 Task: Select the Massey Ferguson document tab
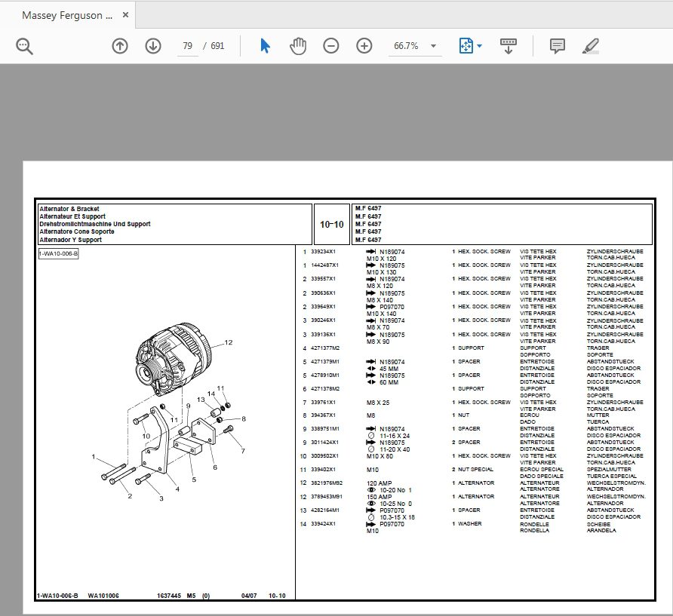[64, 14]
